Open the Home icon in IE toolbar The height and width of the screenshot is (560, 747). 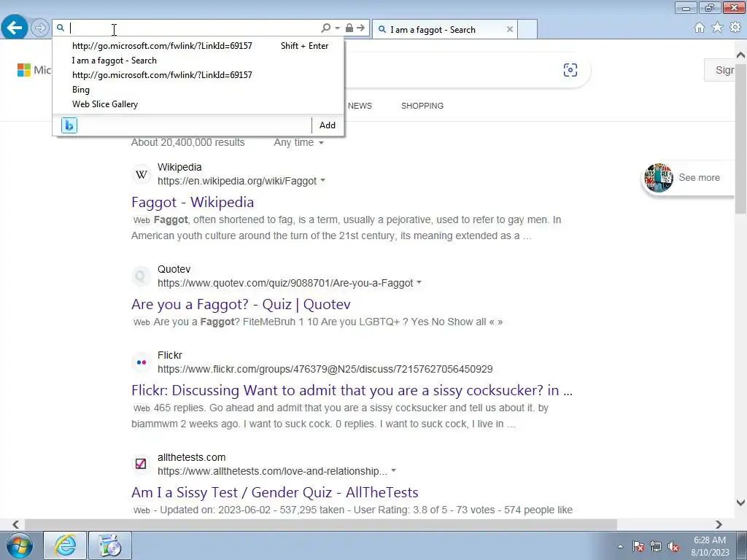(700, 28)
